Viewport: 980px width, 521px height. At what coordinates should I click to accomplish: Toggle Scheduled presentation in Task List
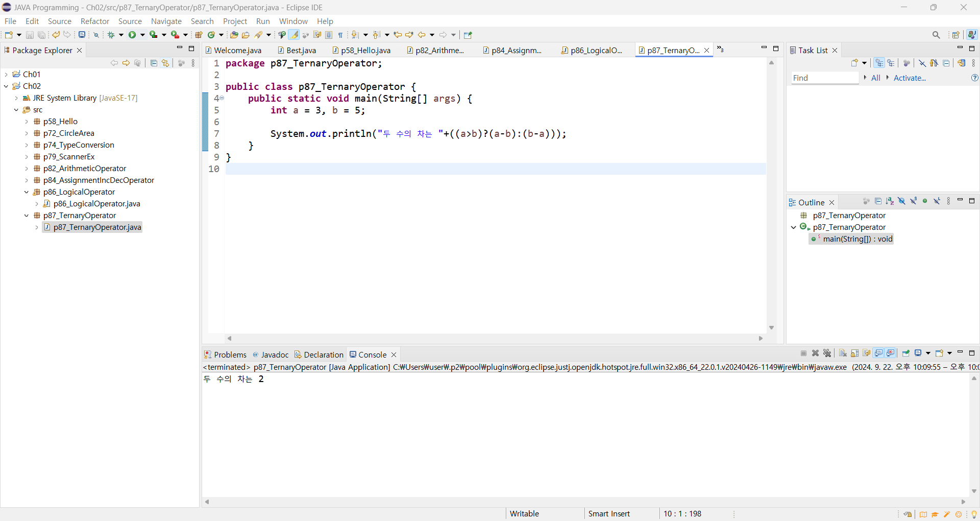point(891,63)
